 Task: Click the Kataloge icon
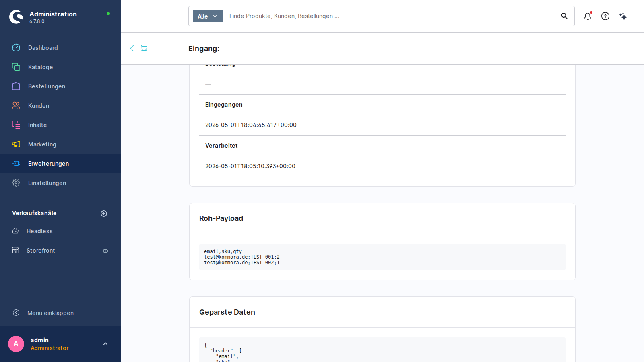click(x=16, y=67)
